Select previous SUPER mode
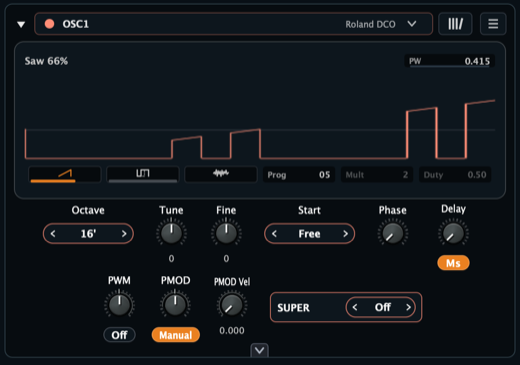This screenshot has height=365, width=520. (355, 307)
